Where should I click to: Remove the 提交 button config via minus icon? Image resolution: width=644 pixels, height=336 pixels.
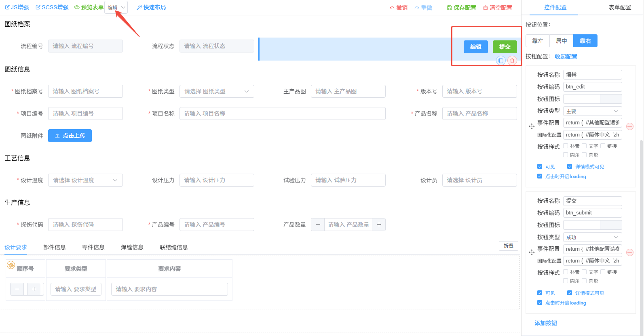click(629, 252)
